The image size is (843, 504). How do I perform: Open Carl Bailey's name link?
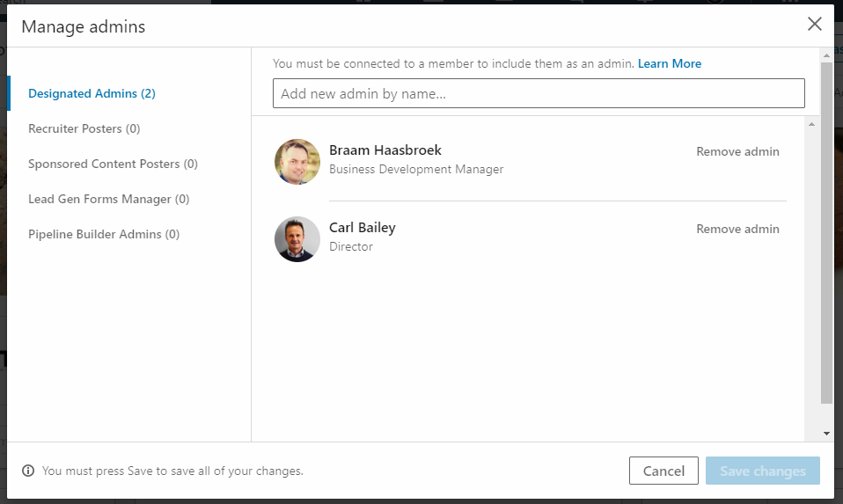click(363, 228)
